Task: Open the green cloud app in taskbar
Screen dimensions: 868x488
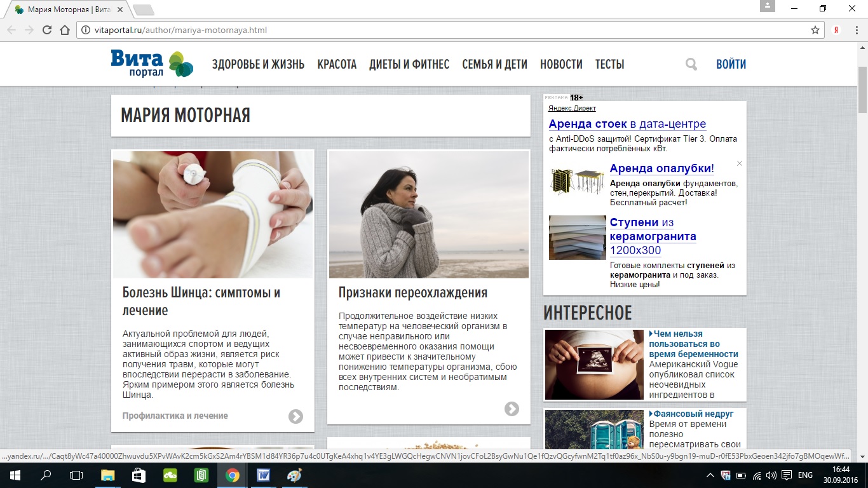Action: [170, 475]
